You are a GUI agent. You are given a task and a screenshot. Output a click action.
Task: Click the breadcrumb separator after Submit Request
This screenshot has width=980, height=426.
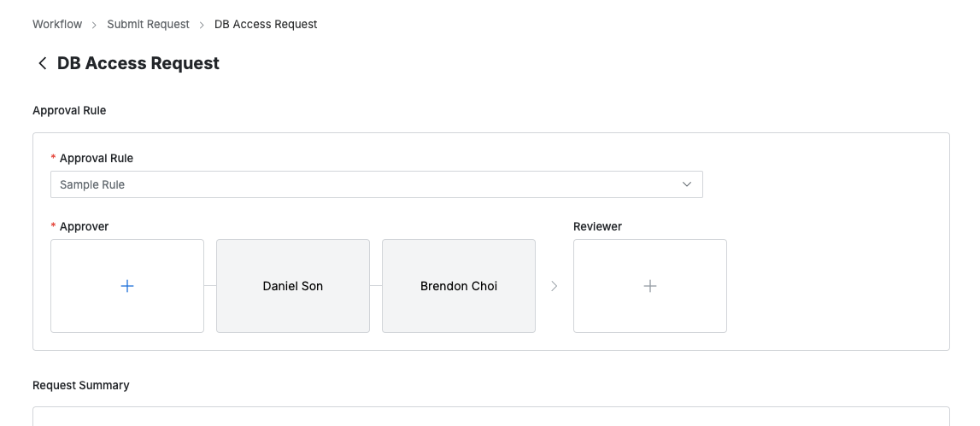pyautogui.click(x=202, y=25)
